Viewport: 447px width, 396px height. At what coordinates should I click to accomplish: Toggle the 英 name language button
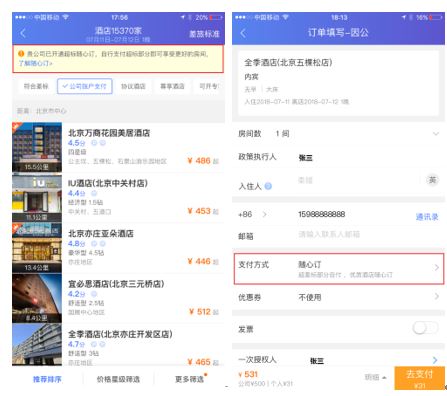point(432,180)
